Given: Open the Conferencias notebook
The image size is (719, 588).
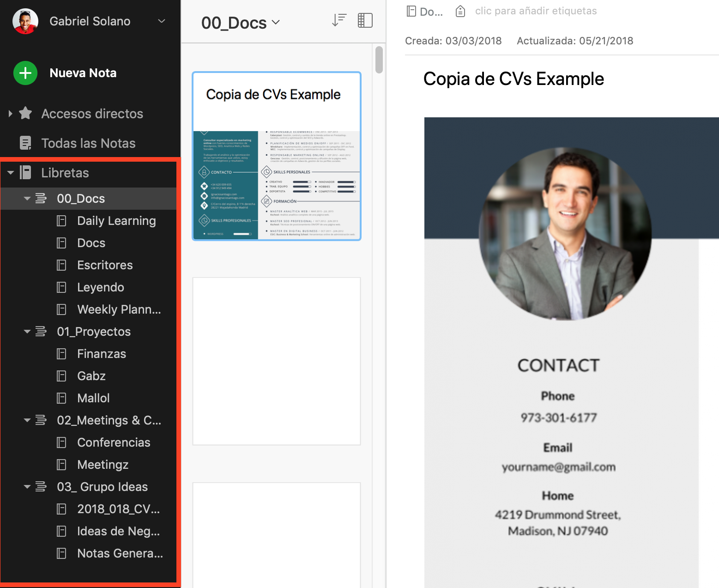Looking at the screenshot, I should pos(114,443).
